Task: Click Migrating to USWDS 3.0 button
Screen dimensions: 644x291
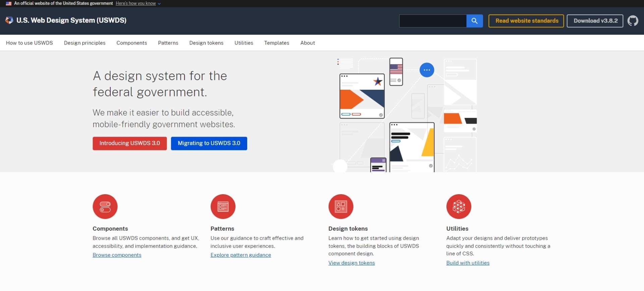Action: [x=209, y=143]
